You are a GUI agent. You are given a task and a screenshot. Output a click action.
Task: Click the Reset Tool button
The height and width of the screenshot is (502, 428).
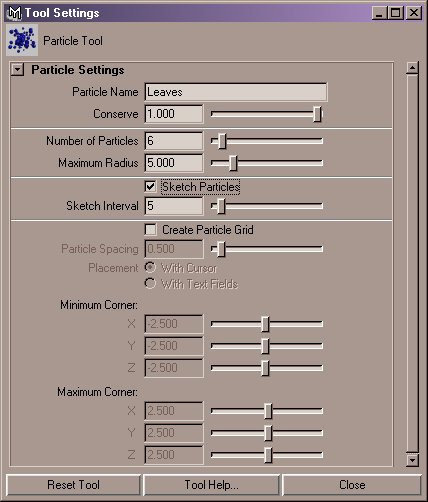click(73, 485)
